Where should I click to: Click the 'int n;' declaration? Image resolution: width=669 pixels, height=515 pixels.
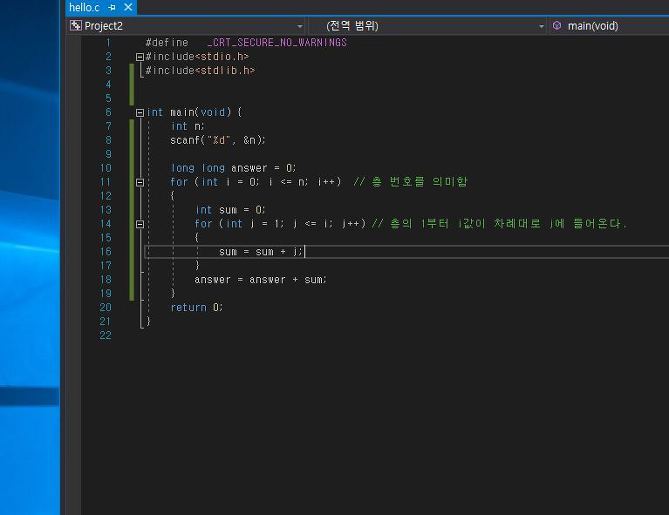click(x=187, y=126)
